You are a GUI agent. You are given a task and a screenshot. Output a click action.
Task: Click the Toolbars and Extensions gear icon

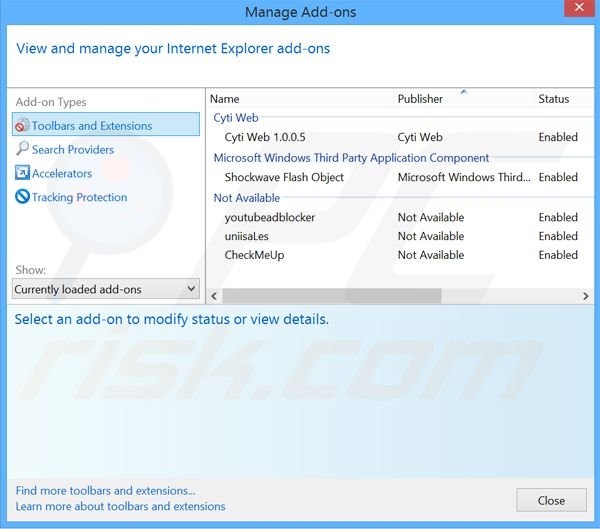(x=22, y=125)
